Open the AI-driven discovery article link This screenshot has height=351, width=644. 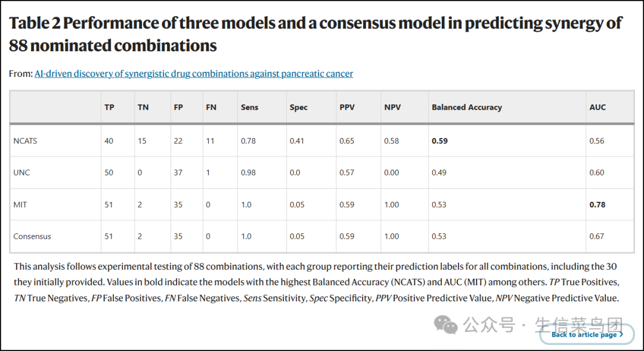(x=194, y=74)
